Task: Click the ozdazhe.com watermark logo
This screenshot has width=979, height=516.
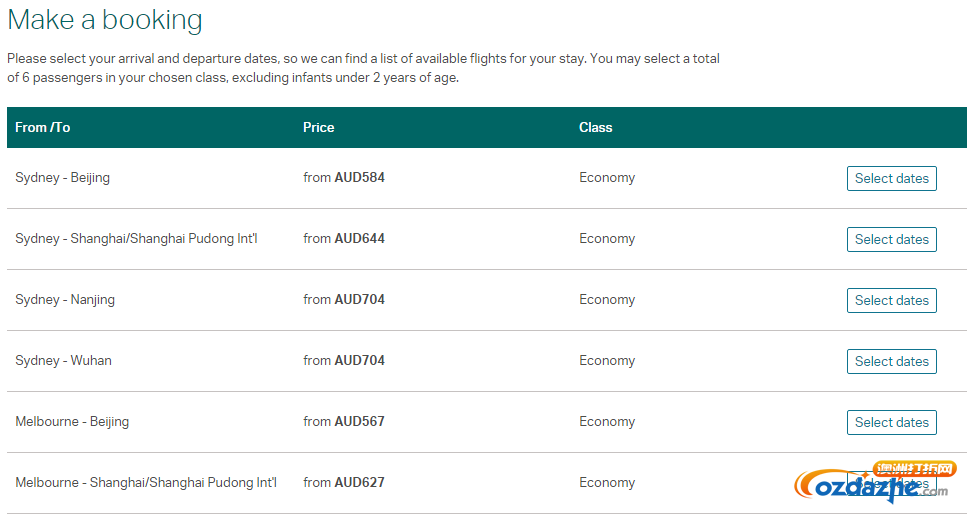Action: coord(874,482)
